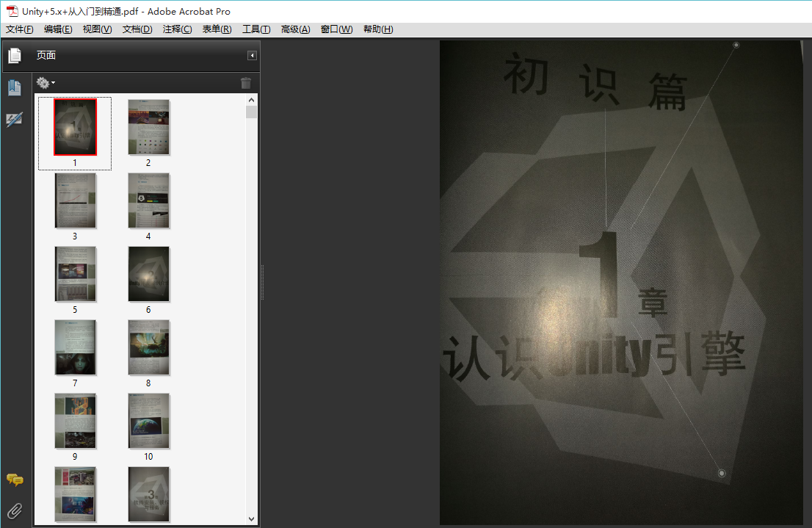Open the 工具(T) menu
Image resolution: width=812 pixels, height=528 pixels.
click(x=256, y=29)
